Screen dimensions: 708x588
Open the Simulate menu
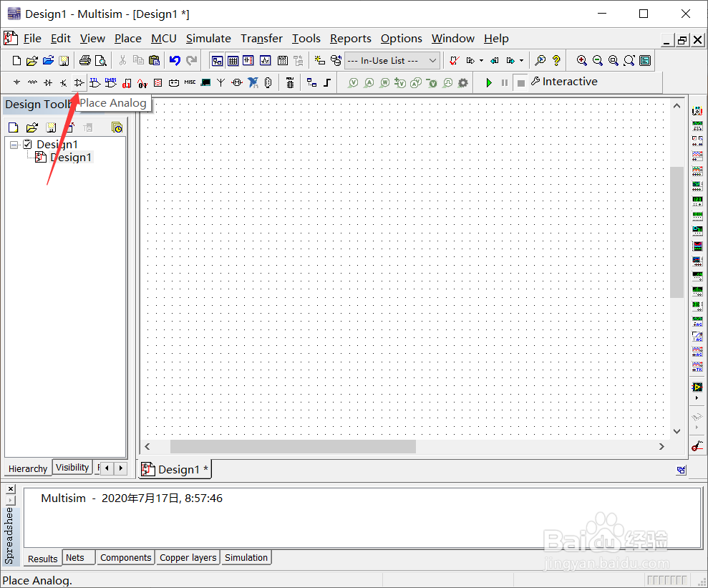coord(208,39)
